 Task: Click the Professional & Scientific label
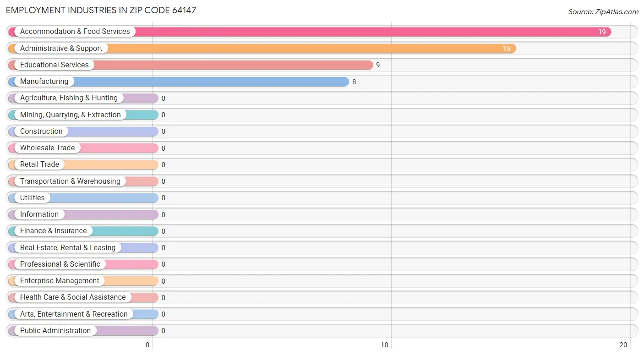[x=60, y=264]
